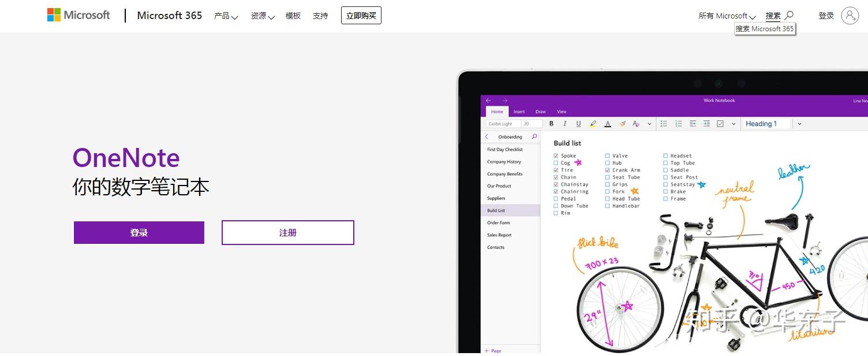The height and width of the screenshot is (356, 868).
Task: Check the Pedal checkbox in Build list
Action: (x=556, y=198)
